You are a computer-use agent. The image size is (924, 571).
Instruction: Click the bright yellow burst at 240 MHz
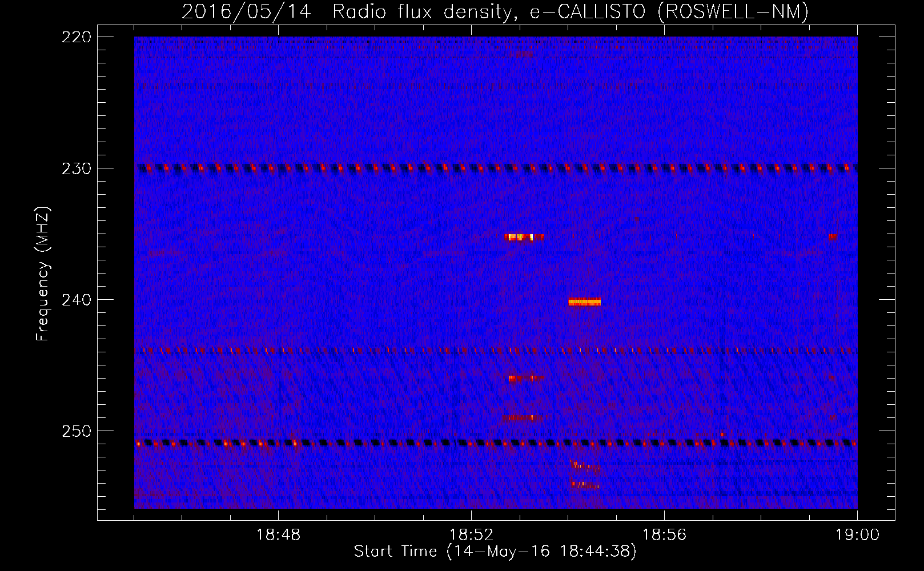click(x=584, y=302)
